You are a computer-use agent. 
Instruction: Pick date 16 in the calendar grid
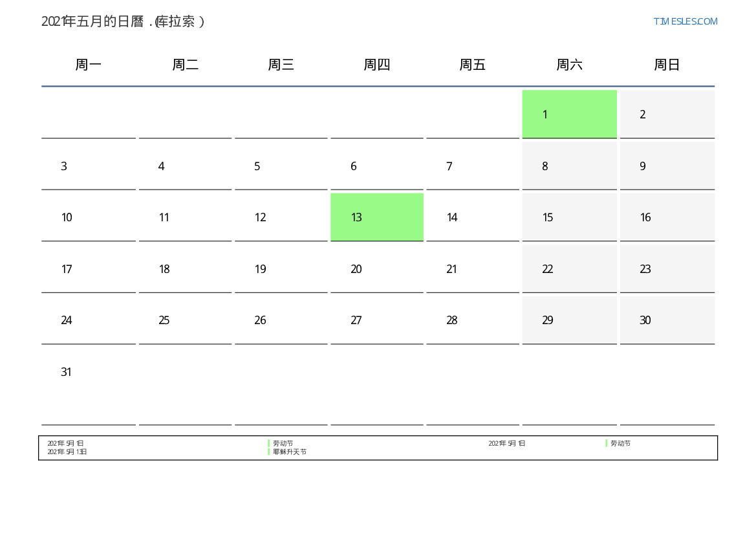667,217
